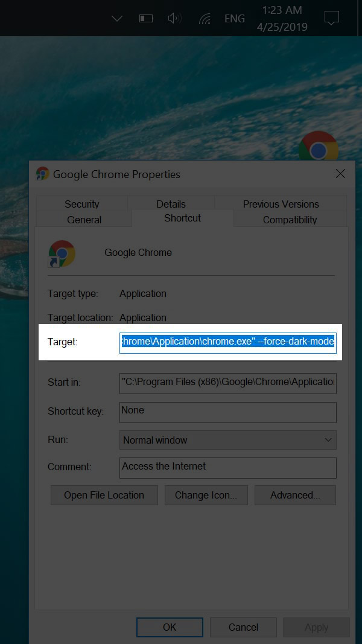The height and width of the screenshot is (644, 362).
Task: Click the Google Chrome name text in dialog
Action: point(138,252)
